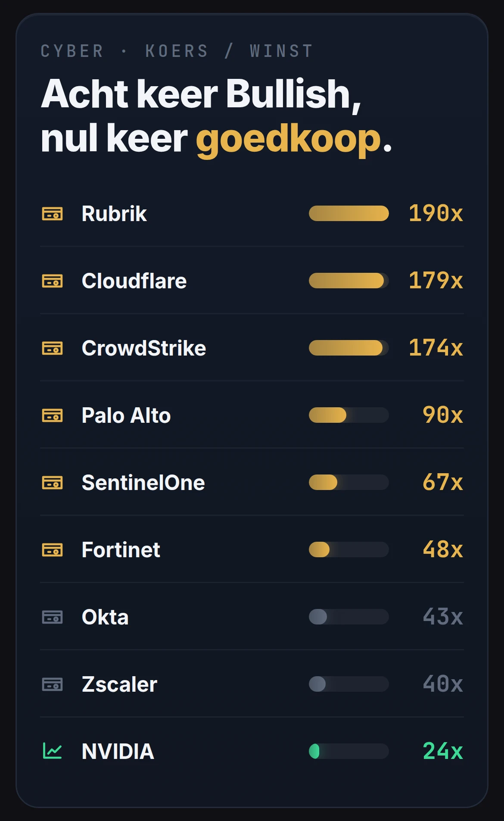Click the 24x value for NVIDIA

[443, 751]
